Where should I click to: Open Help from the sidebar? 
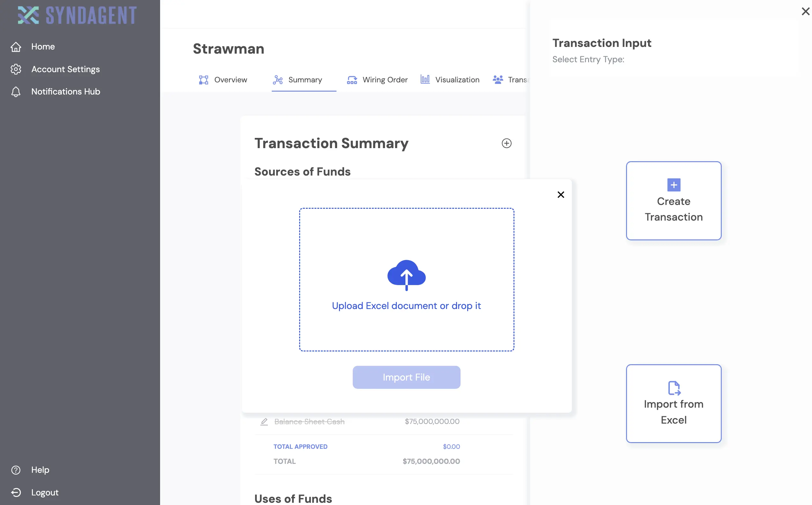pos(41,470)
